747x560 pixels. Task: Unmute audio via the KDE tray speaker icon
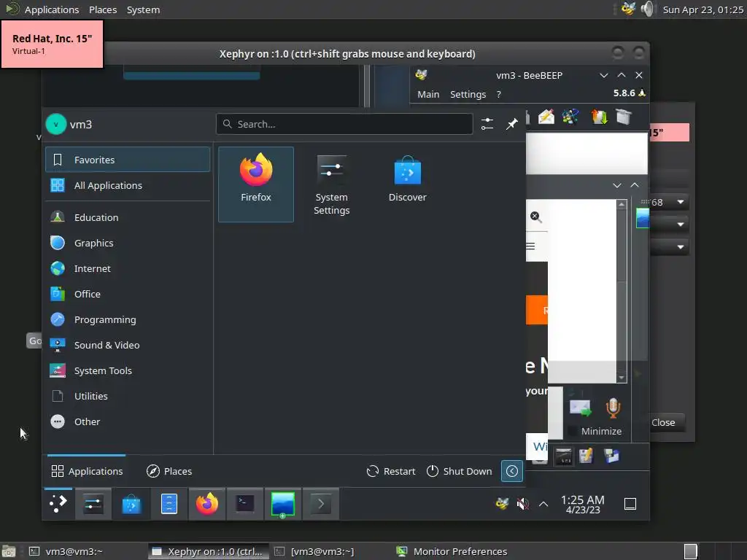[523, 503]
